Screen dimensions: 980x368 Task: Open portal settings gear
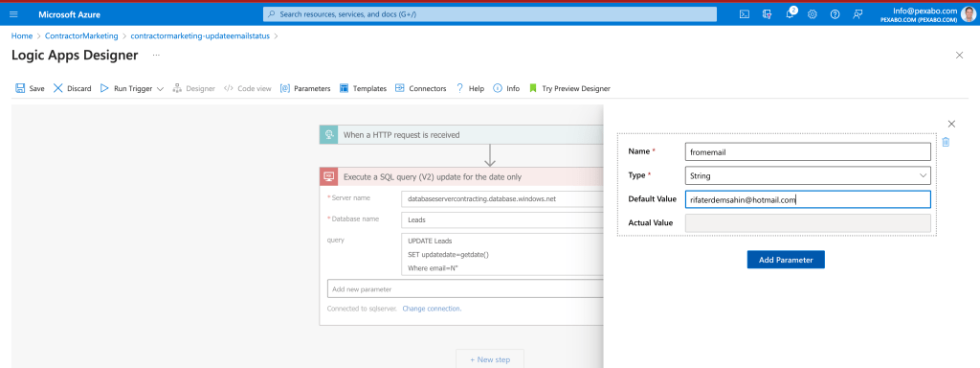click(x=813, y=14)
